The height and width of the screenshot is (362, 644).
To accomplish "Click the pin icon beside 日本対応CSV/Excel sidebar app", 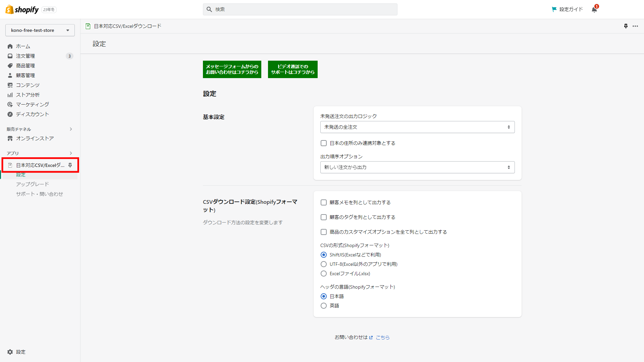I will (x=70, y=165).
